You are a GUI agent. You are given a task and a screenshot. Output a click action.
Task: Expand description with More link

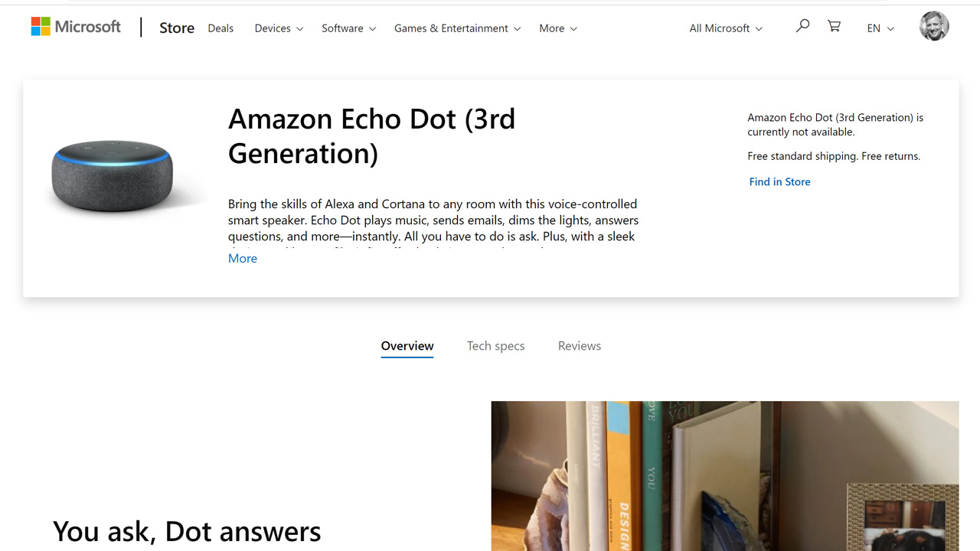click(243, 259)
